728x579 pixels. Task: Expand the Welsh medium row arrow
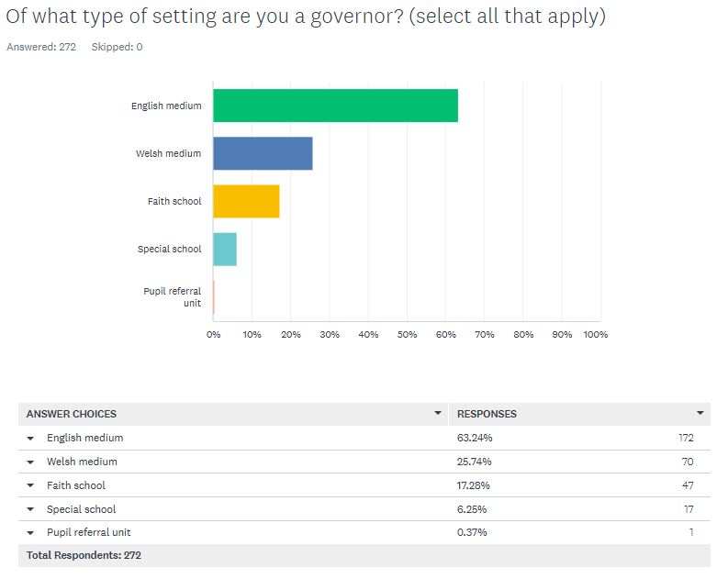point(30,462)
